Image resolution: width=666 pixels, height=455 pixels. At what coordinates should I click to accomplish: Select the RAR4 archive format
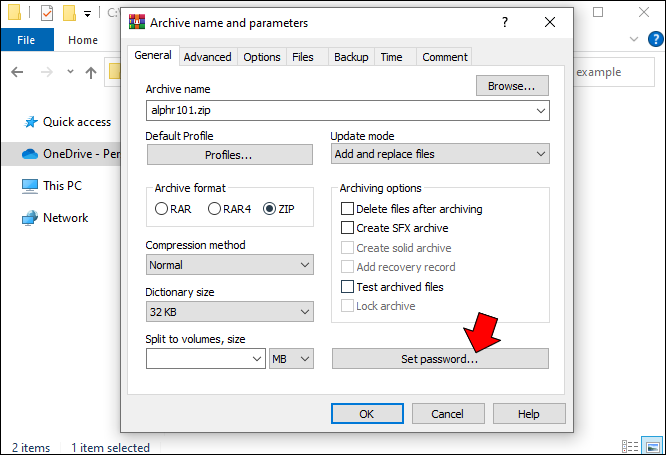(x=214, y=209)
